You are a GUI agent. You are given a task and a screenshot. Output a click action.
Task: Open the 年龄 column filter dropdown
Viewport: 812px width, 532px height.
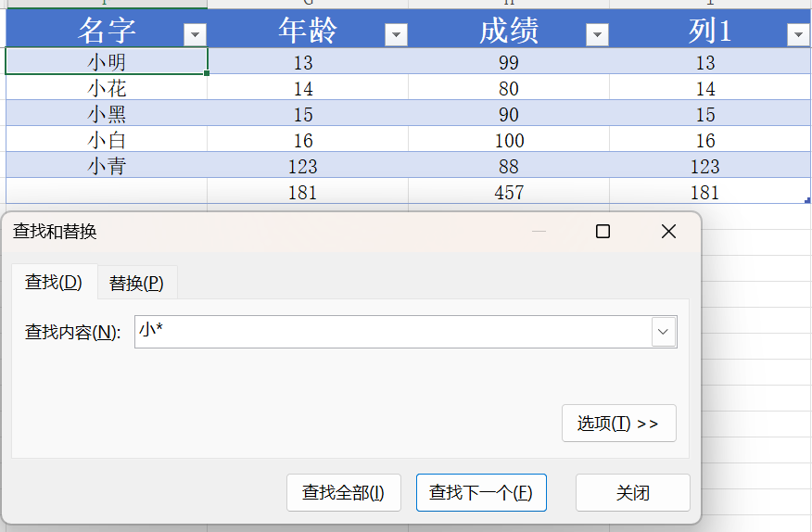click(396, 35)
